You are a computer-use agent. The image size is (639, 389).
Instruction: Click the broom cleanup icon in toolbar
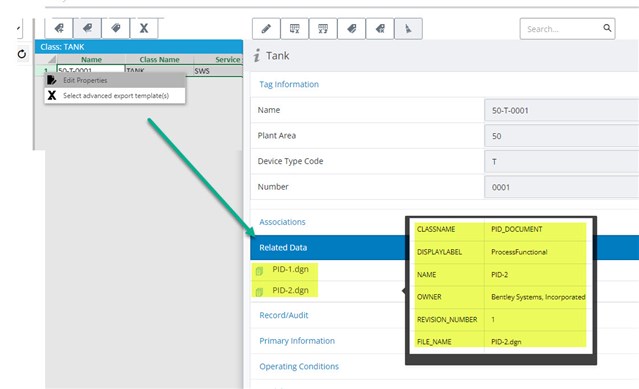click(408, 29)
